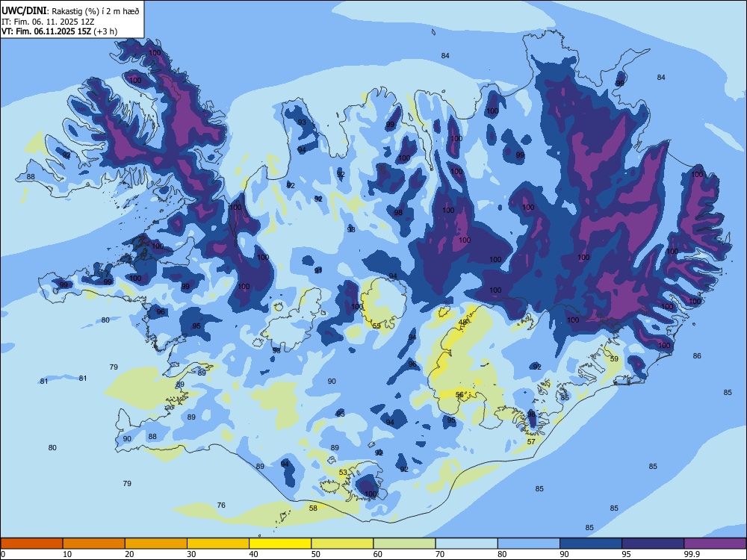Click the humidity value '86' off the coast
The height and width of the screenshot is (560, 747).
[x=697, y=355]
